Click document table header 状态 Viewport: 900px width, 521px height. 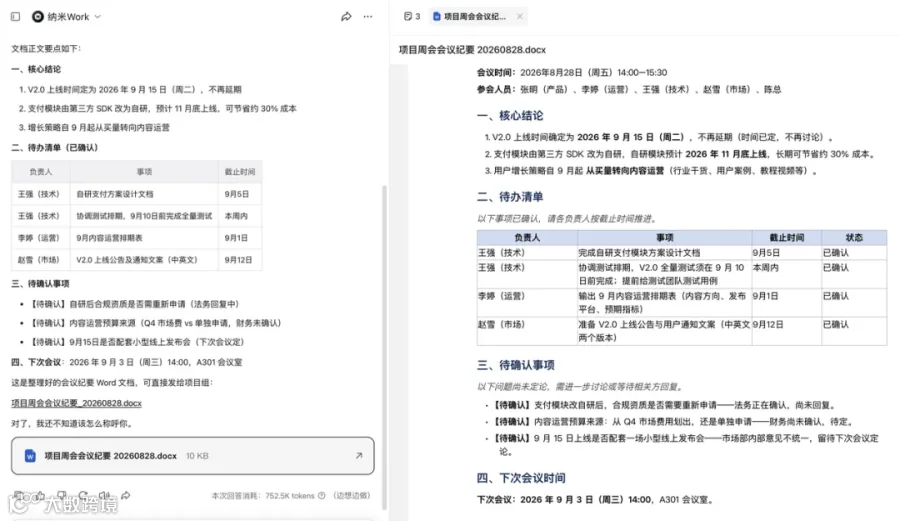tap(854, 238)
